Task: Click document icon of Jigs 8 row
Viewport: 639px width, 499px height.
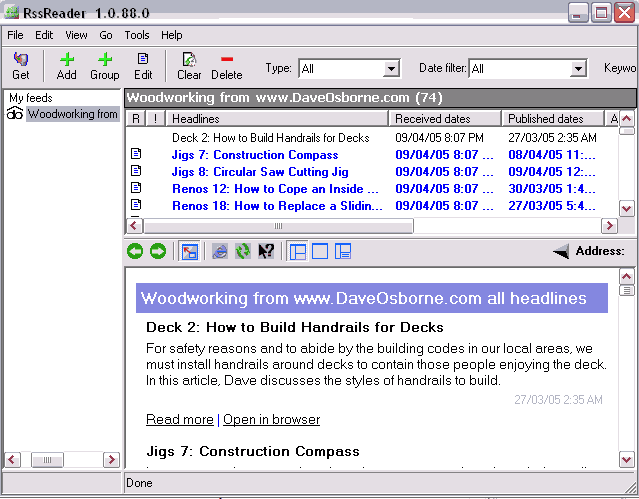Action: pyautogui.click(x=136, y=171)
